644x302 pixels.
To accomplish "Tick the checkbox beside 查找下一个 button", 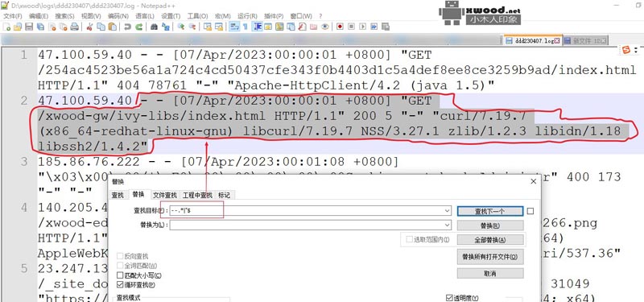I will pyautogui.click(x=530, y=211).
